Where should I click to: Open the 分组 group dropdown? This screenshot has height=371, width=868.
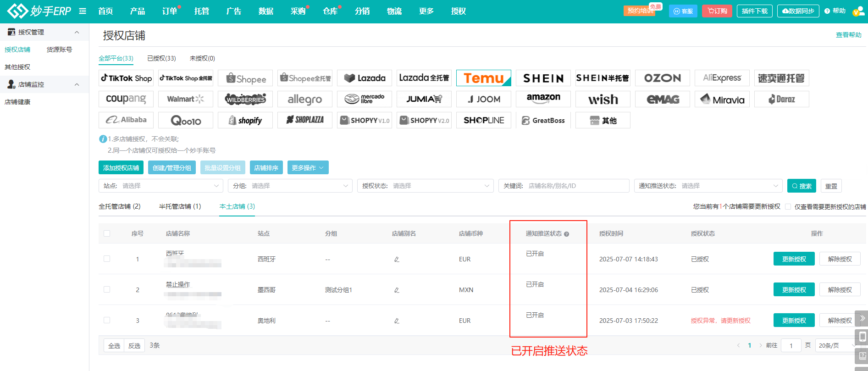[x=290, y=186]
